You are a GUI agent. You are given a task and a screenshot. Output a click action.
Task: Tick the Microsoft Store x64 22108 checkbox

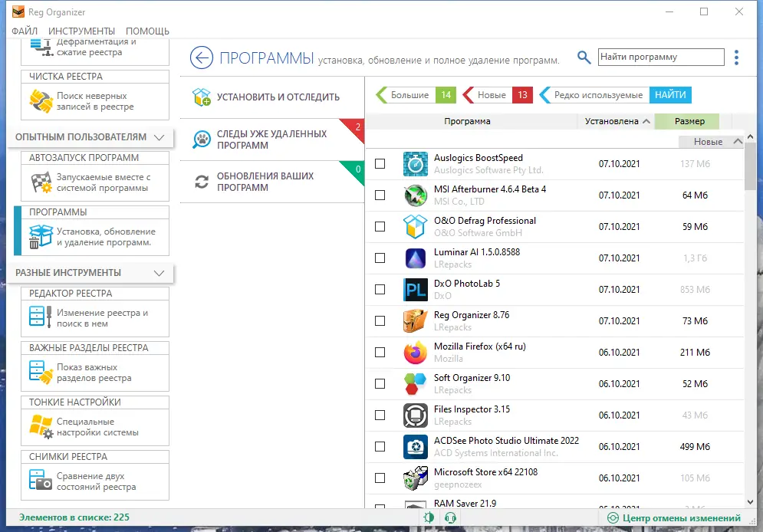coord(380,478)
